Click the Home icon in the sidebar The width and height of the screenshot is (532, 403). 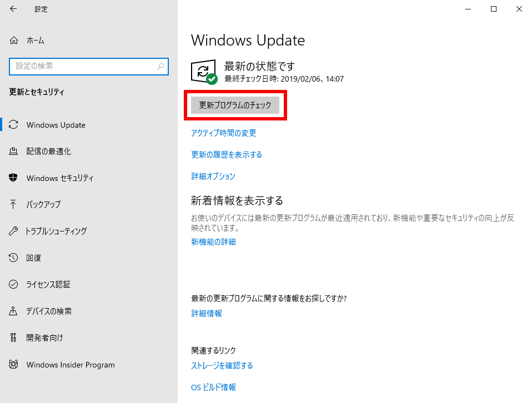click(14, 41)
